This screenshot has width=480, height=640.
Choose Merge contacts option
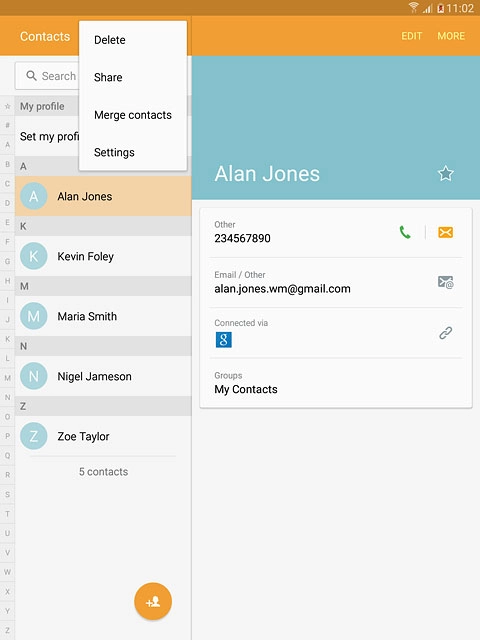(133, 115)
